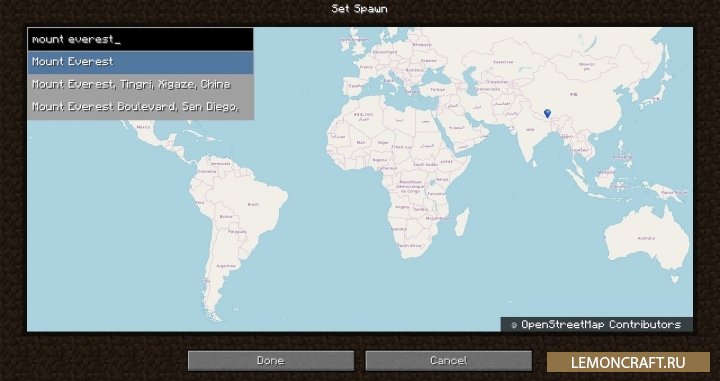Click the location search text field
Screen dimensions: 720x381
tap(141, 39)
